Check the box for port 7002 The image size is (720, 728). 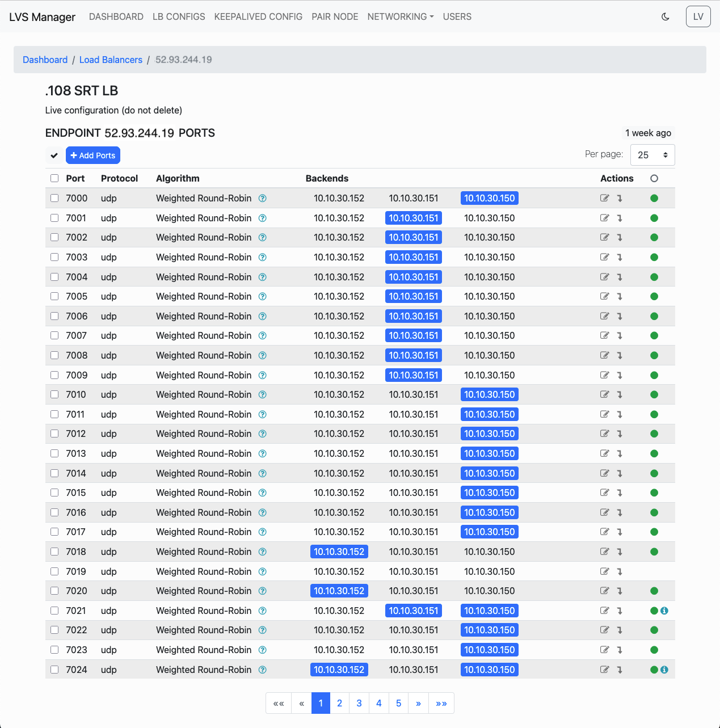coord(54,237)
